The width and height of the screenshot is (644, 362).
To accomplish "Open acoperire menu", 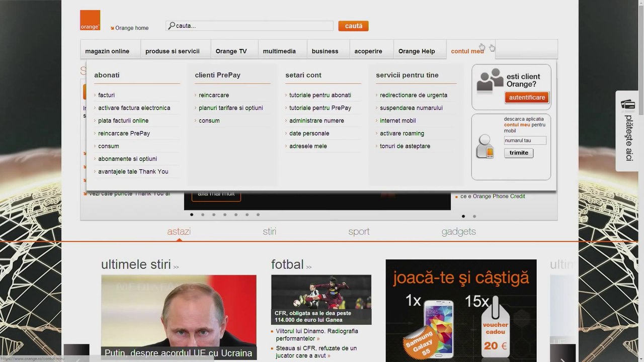I will (x=368, y=51).
